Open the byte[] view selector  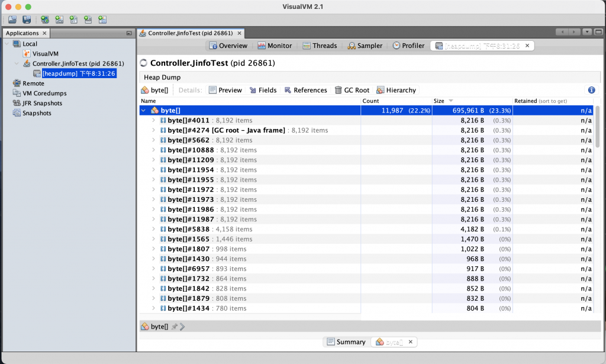click(155, 90)
